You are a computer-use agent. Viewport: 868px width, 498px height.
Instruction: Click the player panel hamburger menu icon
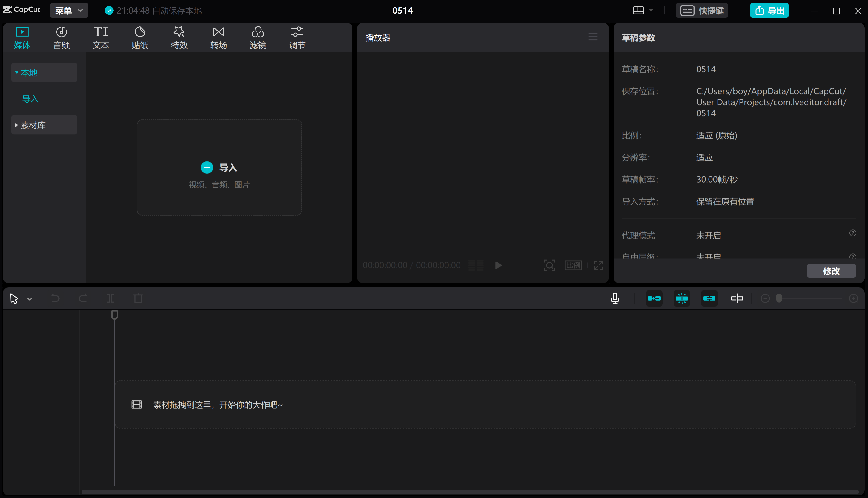tap(593, 37)
